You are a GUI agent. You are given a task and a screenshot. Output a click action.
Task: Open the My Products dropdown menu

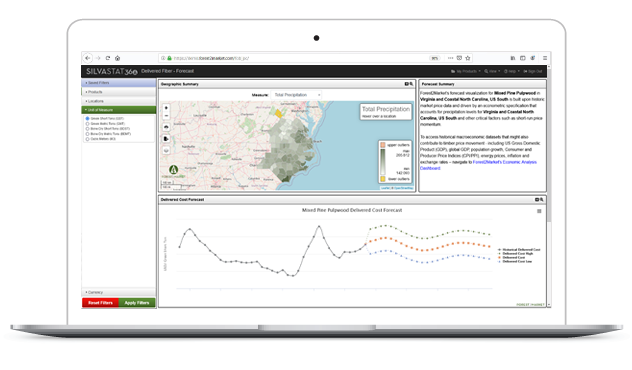click(x=466, y=71)
